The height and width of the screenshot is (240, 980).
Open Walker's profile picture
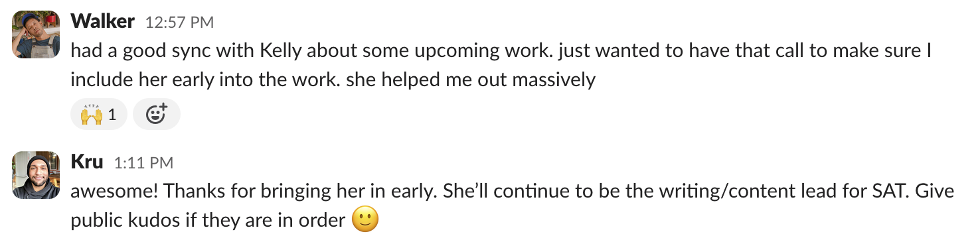[x=35, y=34]
